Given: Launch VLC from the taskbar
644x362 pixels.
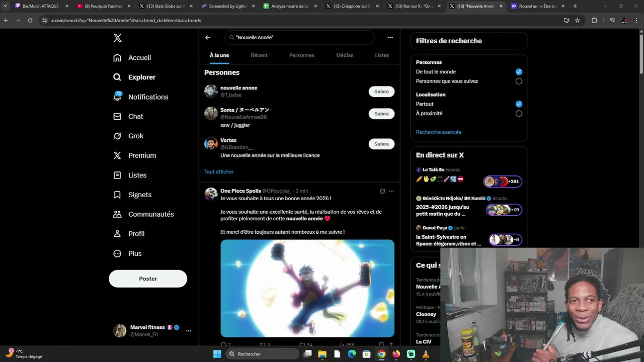Looking at the screenshot, I should point(426,354).
